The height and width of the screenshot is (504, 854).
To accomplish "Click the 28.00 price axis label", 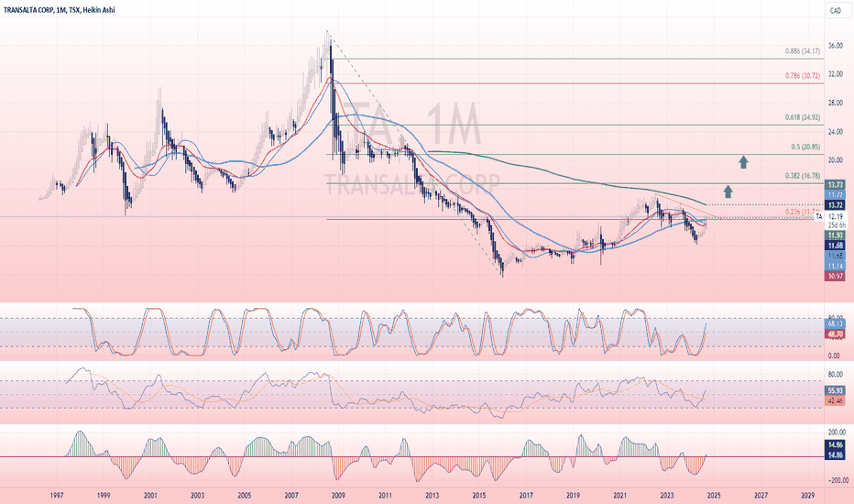I will (x=836, y=103).
